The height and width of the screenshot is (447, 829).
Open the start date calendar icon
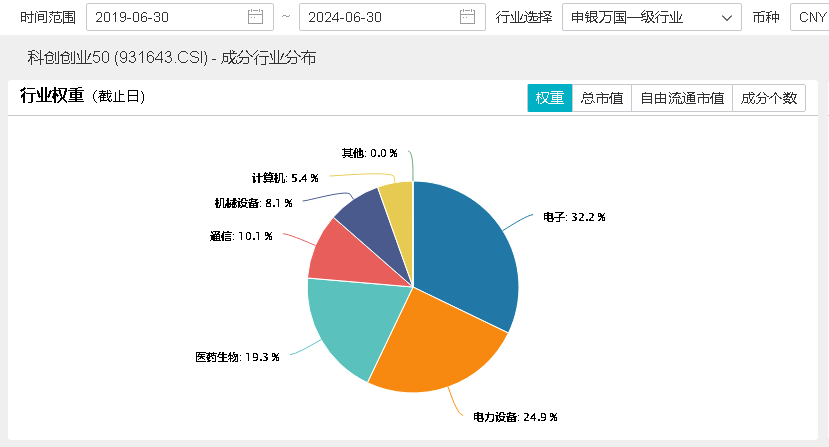point(255,17)
